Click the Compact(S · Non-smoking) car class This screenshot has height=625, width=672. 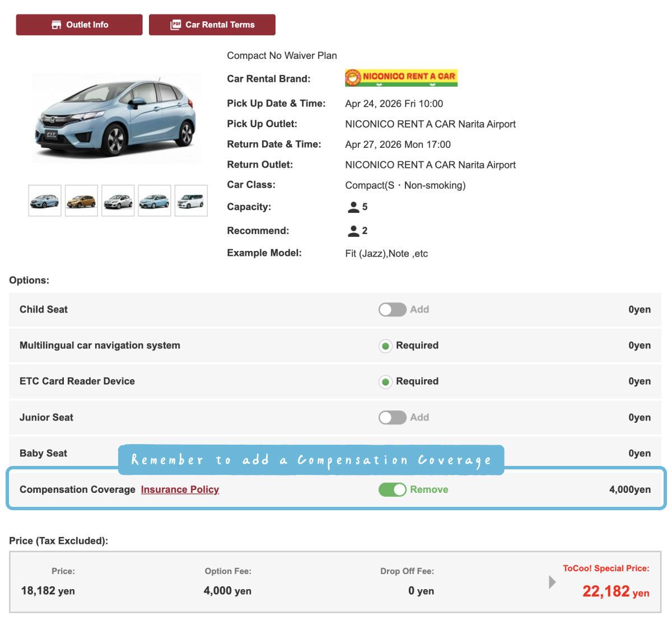point(405,185)
